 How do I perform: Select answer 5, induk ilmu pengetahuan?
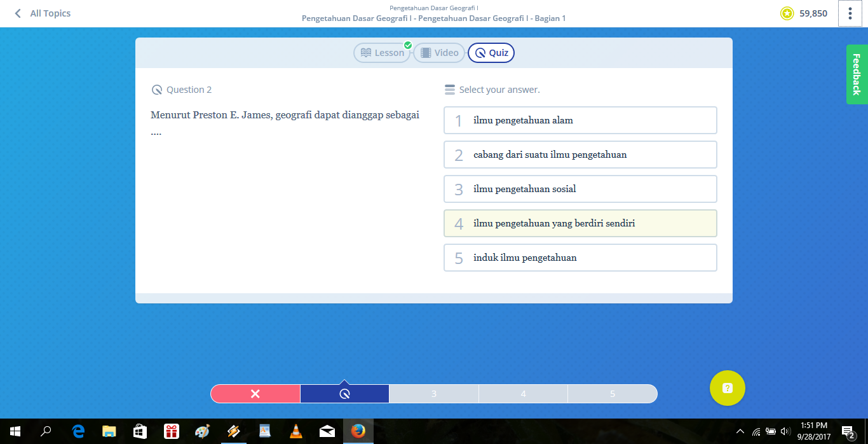pos(580,257)
